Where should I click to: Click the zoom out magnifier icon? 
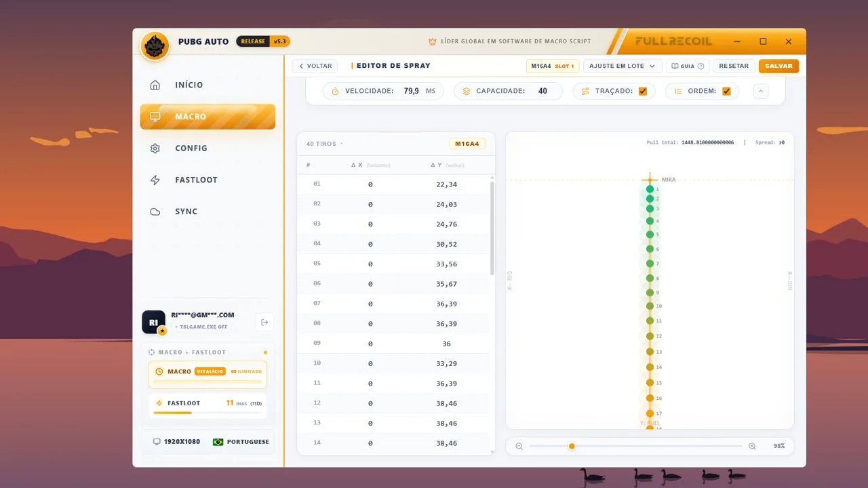519,446
